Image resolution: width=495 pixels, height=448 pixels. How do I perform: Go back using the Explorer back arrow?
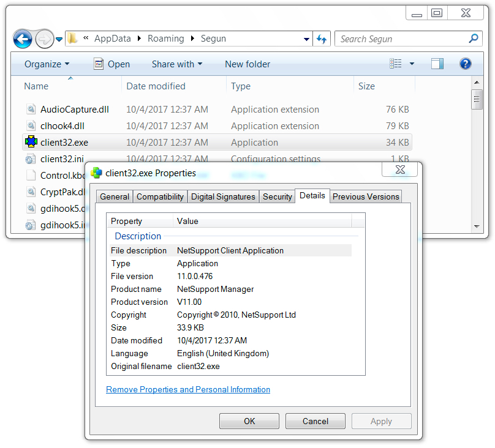coord(23,39)
